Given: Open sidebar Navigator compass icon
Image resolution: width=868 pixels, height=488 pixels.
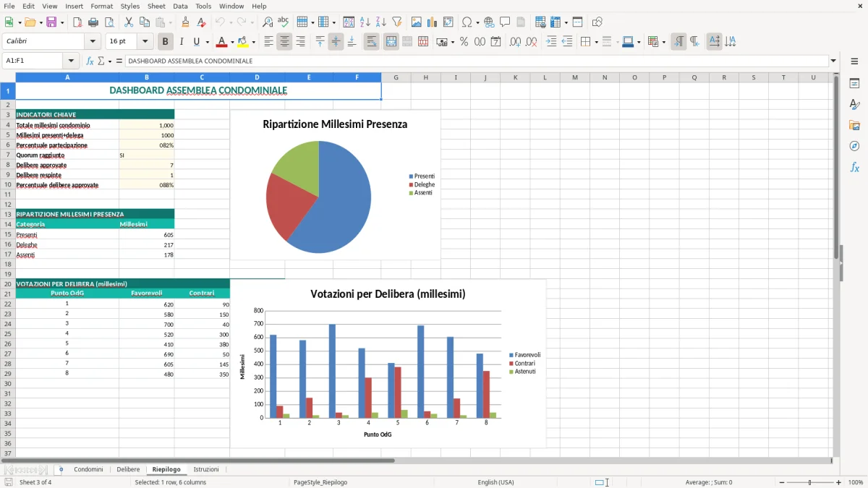Looking at the screenshot, I should click(854, 146).
